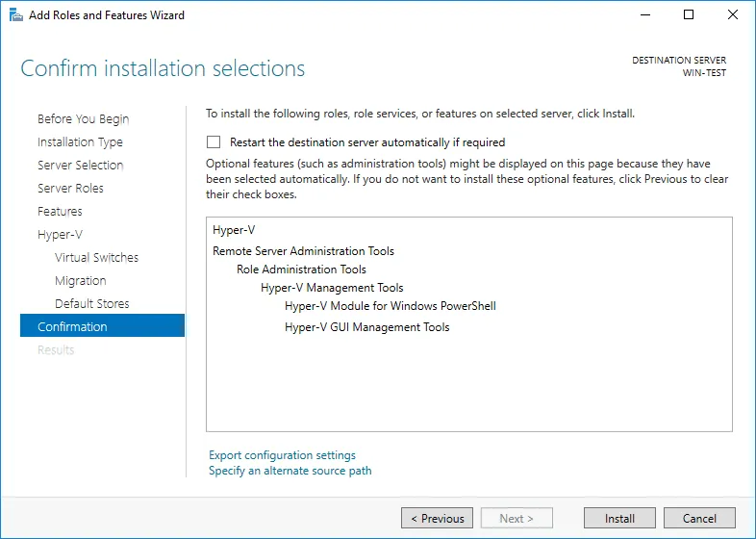Select the Server Selection step
The width and height of the screenshot is (756, 539).
80,166
